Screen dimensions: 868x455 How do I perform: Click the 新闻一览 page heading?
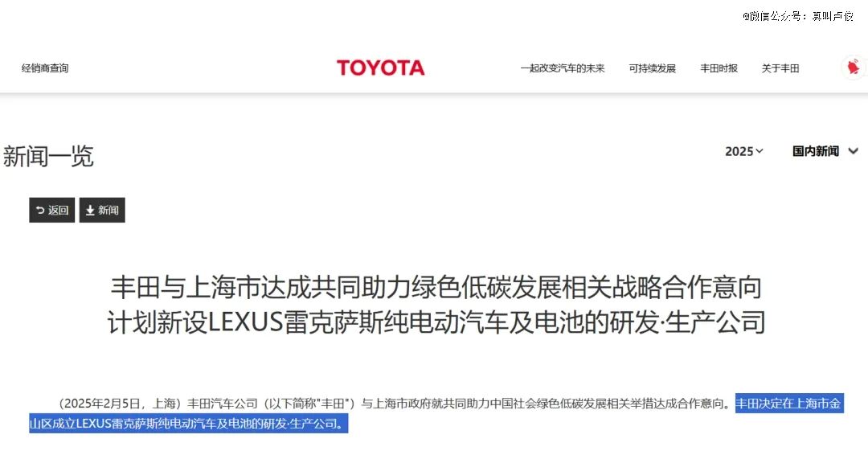(x=48, y=156)
